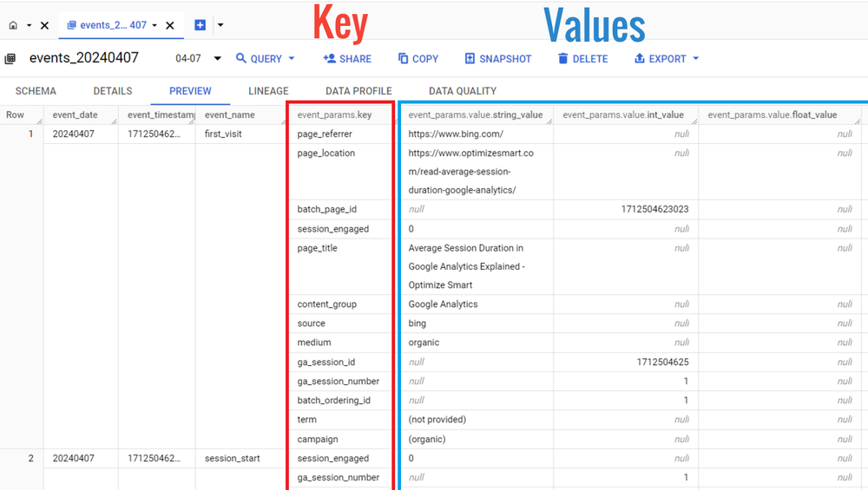
Task: Open the LINEAGE tab
Action: pos(268,91)
